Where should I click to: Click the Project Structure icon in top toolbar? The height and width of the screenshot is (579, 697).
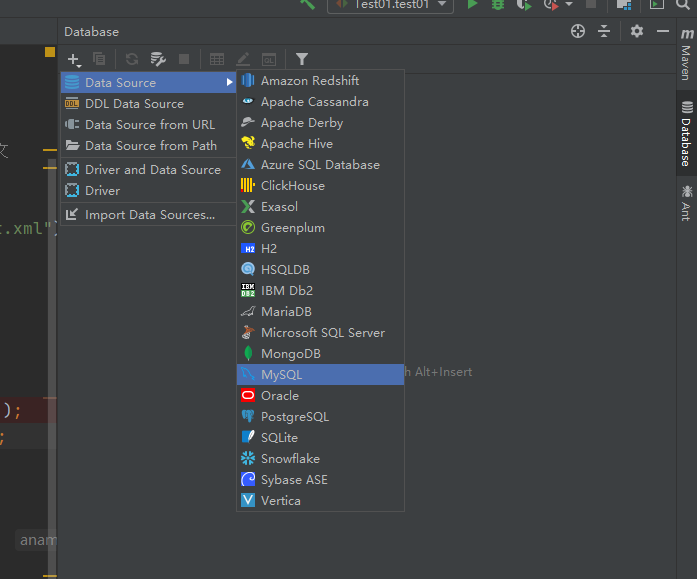point(624,4)
